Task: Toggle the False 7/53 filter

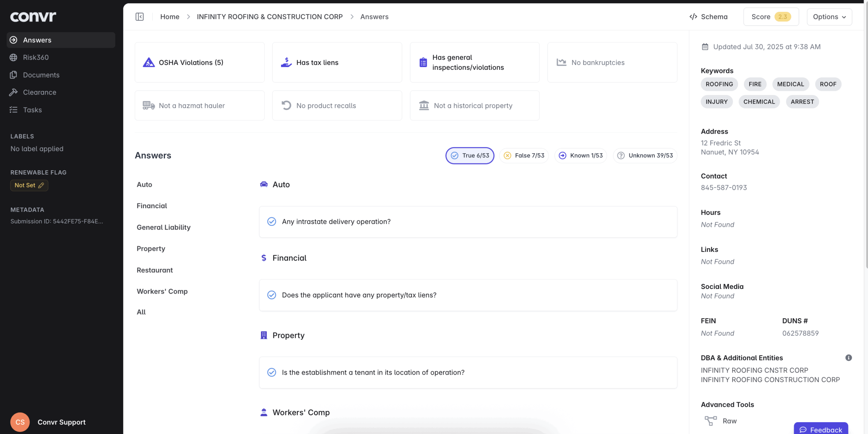Action: [524, 155]
